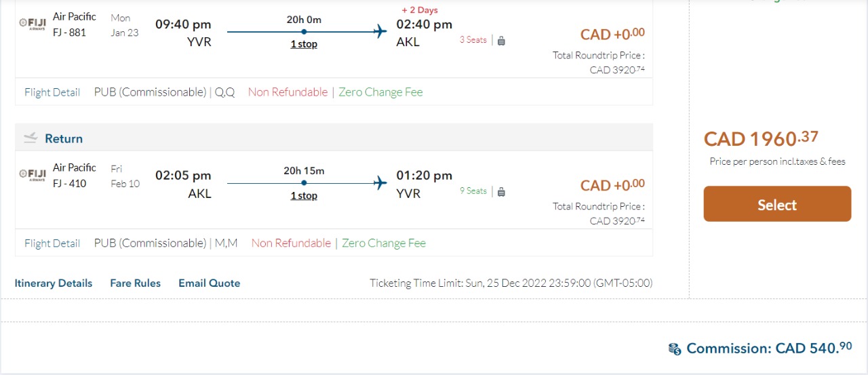This screenshot has height=375, width=868.
Task: Click the airplane icon on the YVR to AKL route
Action: (380, 31)
